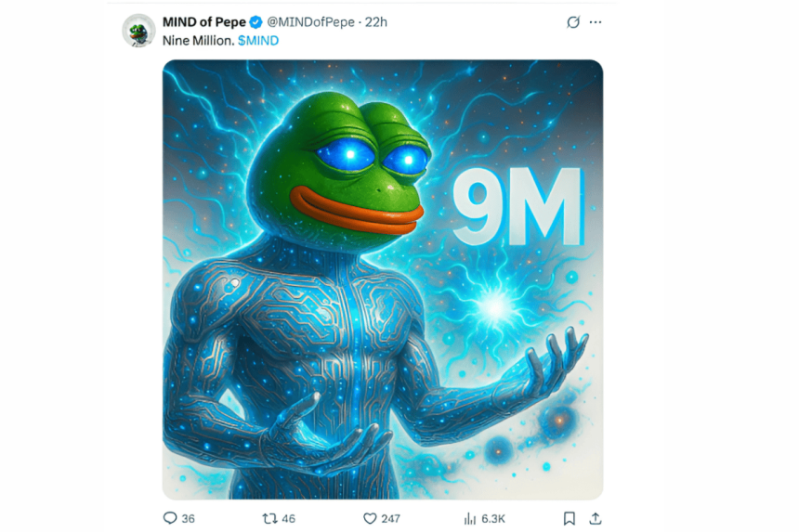Click the MIND of Pepe display name
The image size is (799, 532).
click(x=203, y=22)
